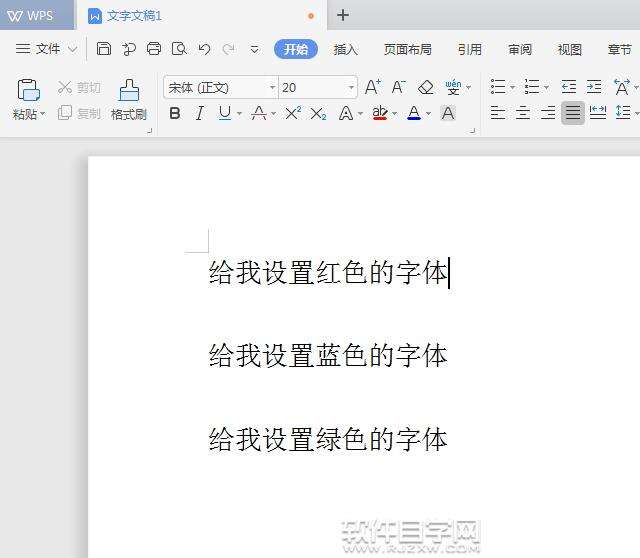The width and height of the screenshot is (640, 558).
Task: Click in line 给我设置绿色的字体
Action: (x=328, y=439)
